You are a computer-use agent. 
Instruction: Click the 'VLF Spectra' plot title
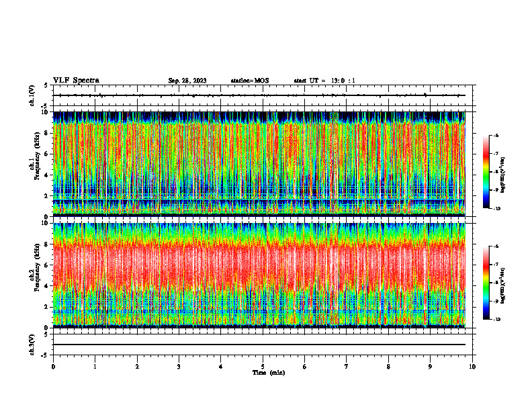(76, 81)
